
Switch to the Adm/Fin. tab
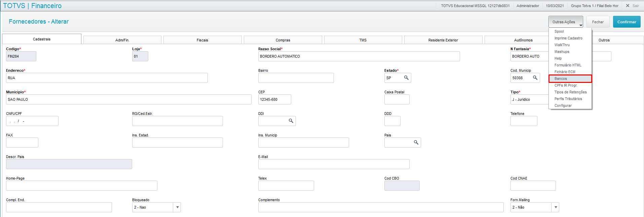click(122, 40)
